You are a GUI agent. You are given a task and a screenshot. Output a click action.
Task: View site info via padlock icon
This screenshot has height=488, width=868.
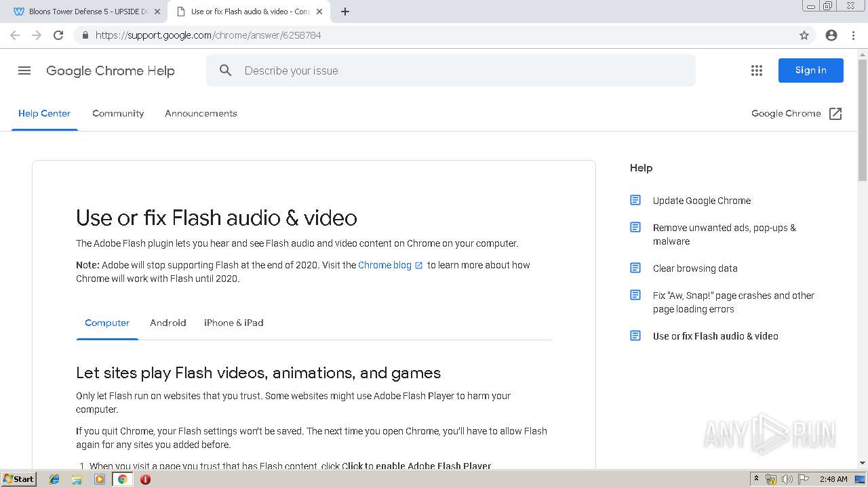pyautogui.click(x=85, y=35)
